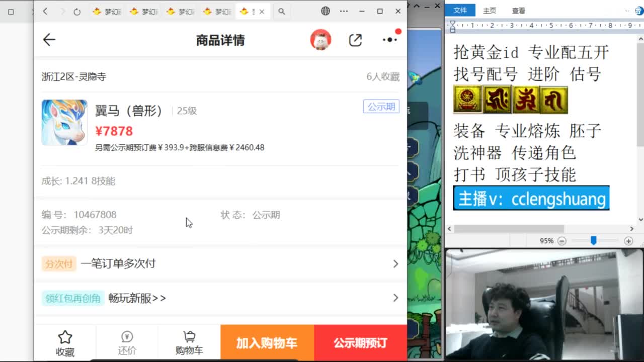The height and width of the screenshot is (362, 644).
Task: Open the user avatar profile
Action: click(x=320, y=40)
